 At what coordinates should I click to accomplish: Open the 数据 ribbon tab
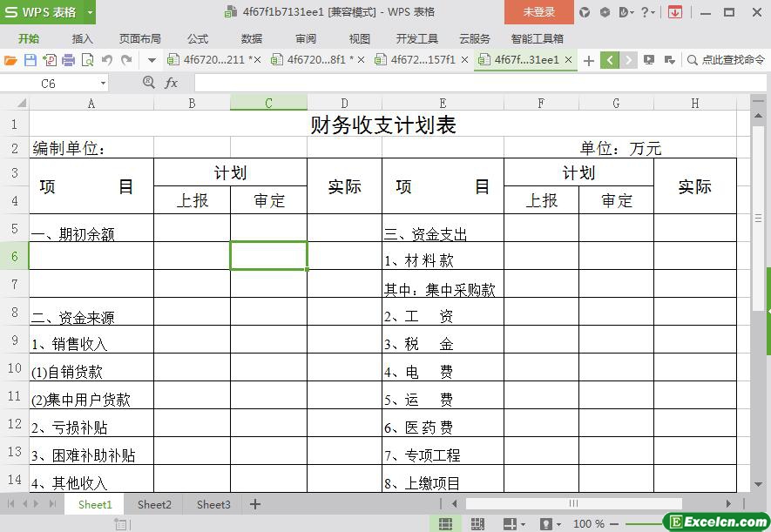pos(251,39)
